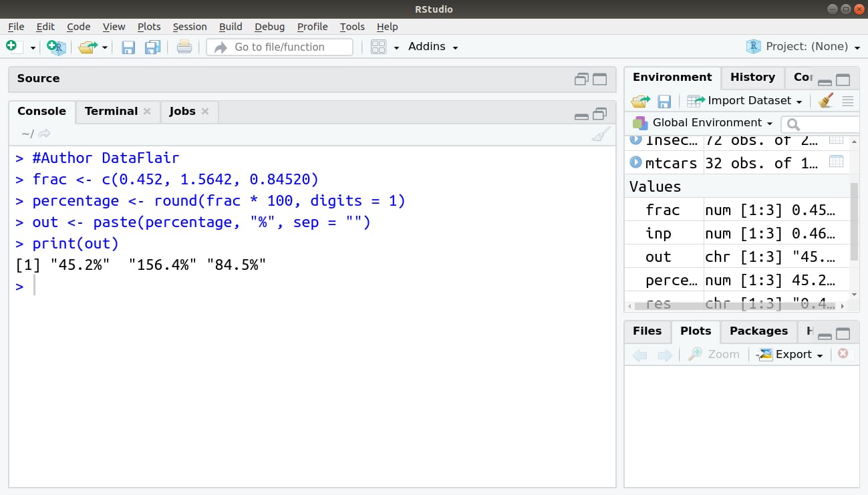Open the Import Dataset dropdown
This screenshot has height=495, width=868.
pyautogui.click(x=744, y=101)
